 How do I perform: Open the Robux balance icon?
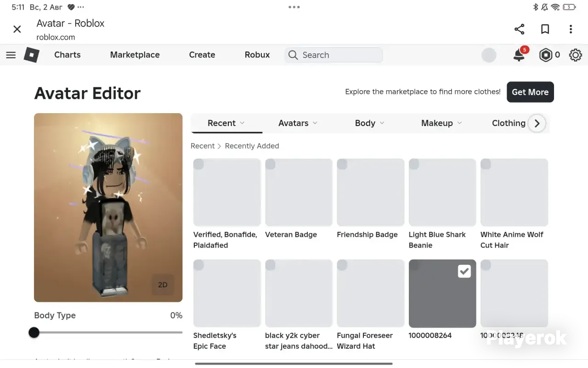(x=546, y=55)
